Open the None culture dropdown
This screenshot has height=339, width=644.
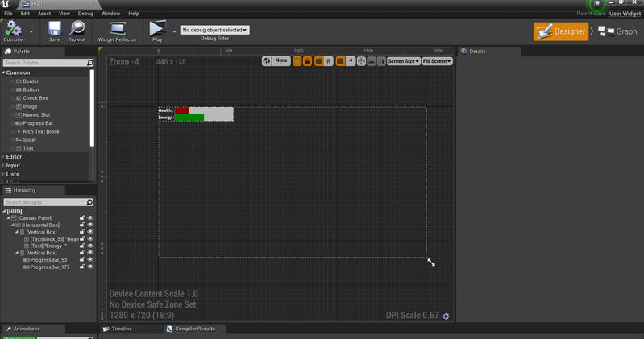(281, 61)
